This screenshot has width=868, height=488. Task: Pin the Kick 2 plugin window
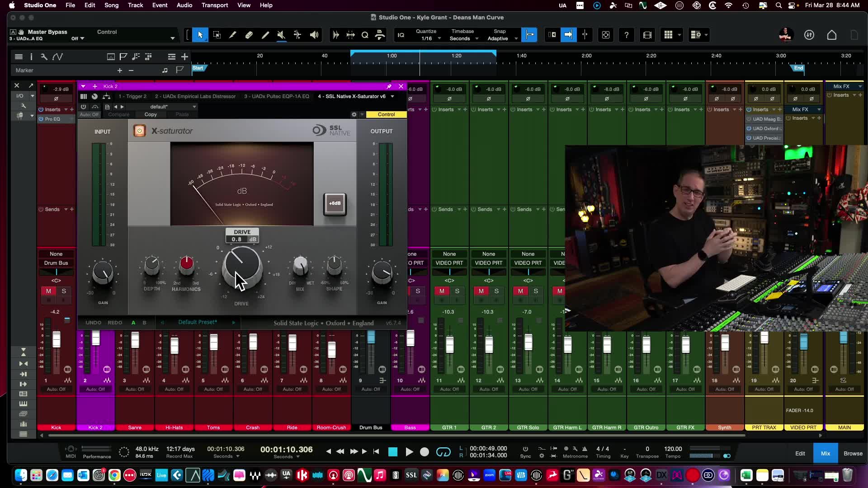click(389, 86)
